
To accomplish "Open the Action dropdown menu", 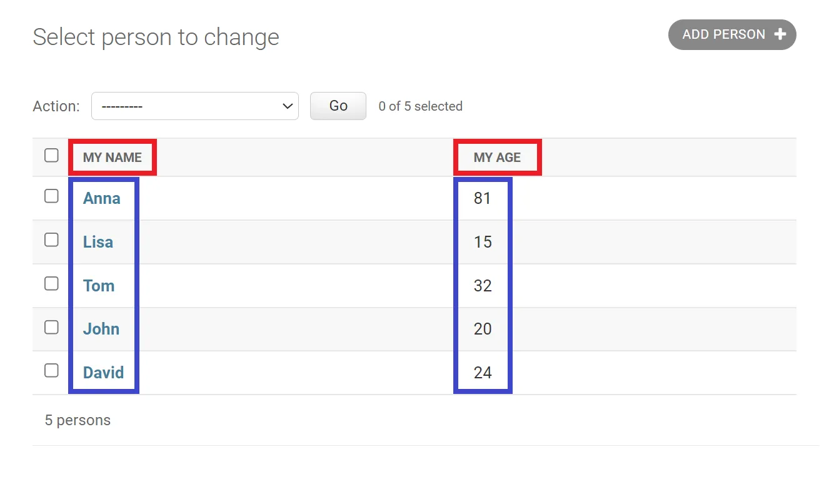I will point(194,106).
